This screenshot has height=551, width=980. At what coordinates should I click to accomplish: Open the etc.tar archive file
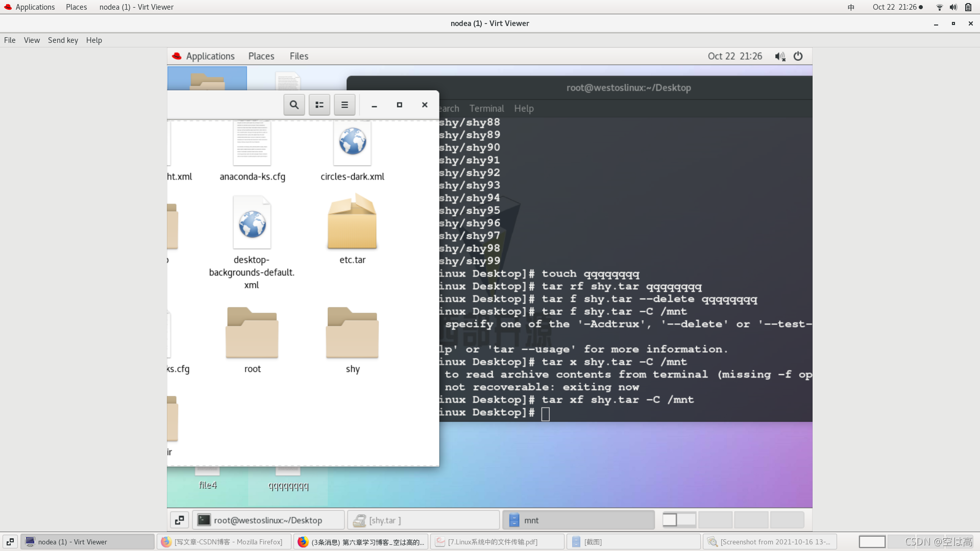tap(352, 222)
